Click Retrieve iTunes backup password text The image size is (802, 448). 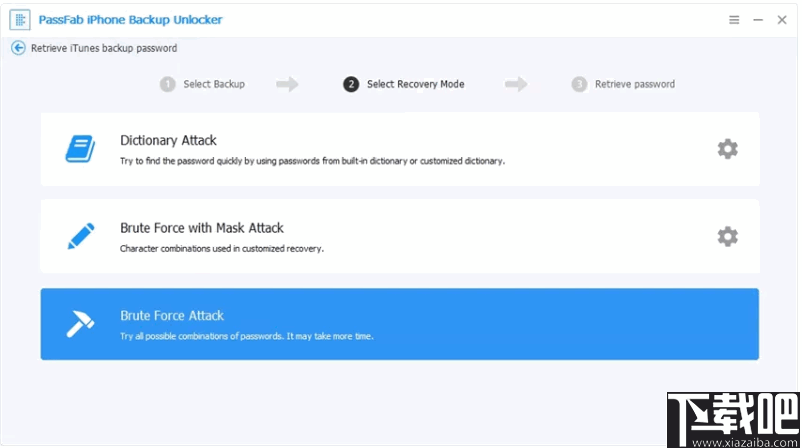[x=104, y=48]
